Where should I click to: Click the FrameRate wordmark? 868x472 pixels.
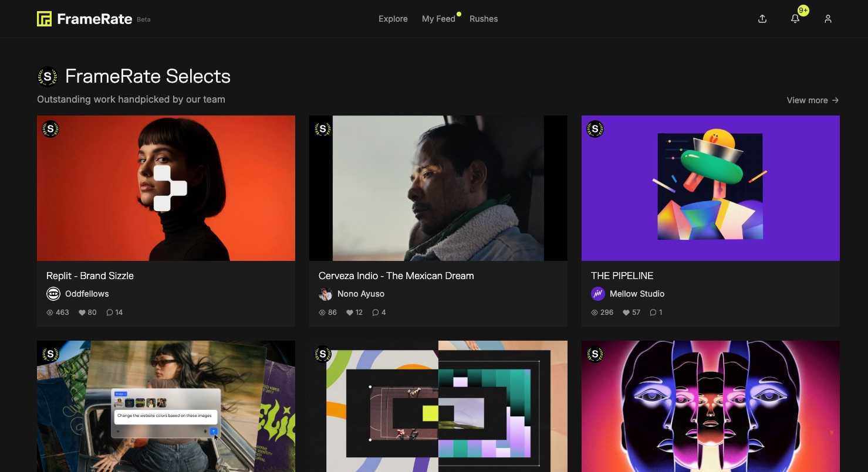94,19
